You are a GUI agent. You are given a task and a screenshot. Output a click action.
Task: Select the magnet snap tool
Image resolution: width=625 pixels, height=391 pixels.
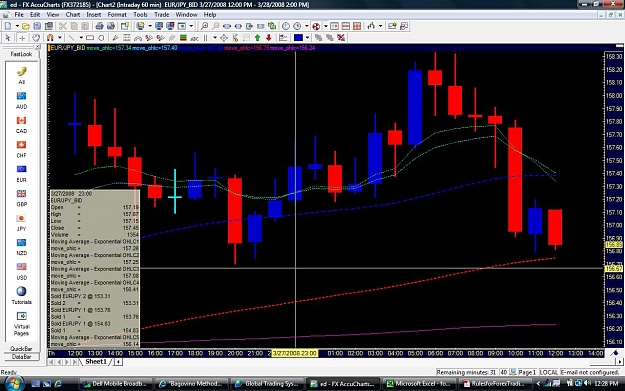pyautogui.click(x=50, y=38)
